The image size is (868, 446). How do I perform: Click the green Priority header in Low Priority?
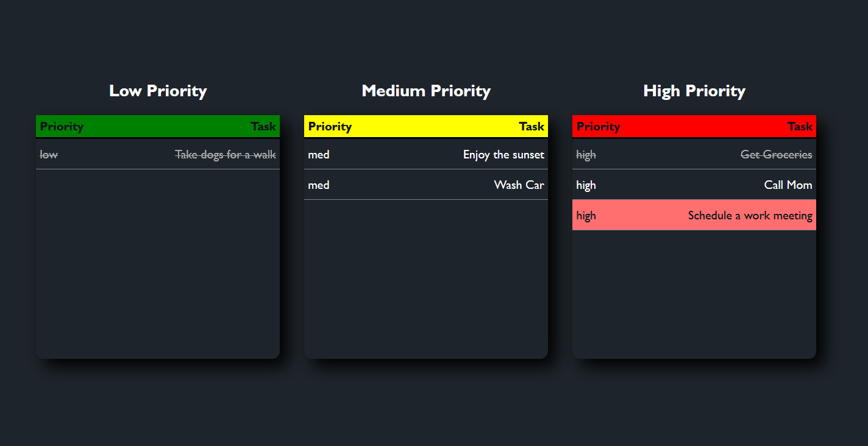pyautogui.click(x=61, y=126)
